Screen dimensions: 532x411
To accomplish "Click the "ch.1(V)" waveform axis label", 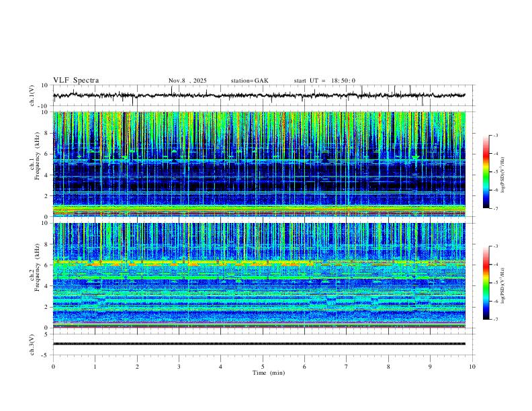I will coord(32,95).
